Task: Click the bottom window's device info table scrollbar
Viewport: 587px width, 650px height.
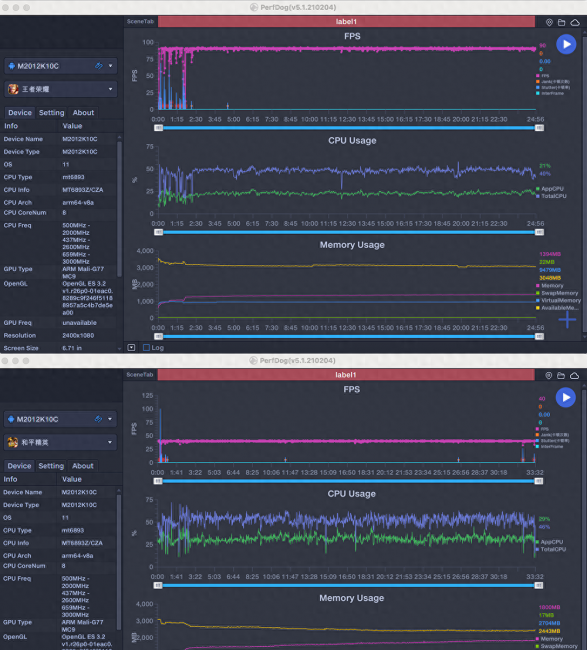Action: 119,563
